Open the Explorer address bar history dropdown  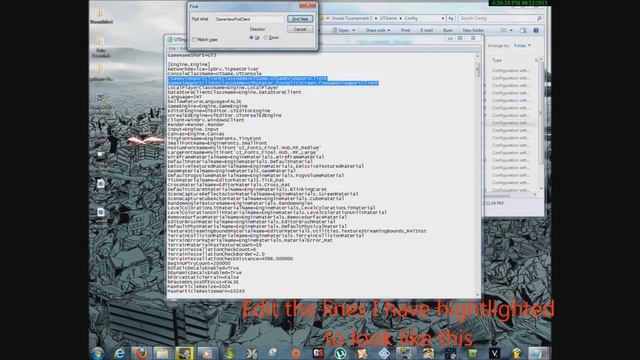[x=443, y=18]
